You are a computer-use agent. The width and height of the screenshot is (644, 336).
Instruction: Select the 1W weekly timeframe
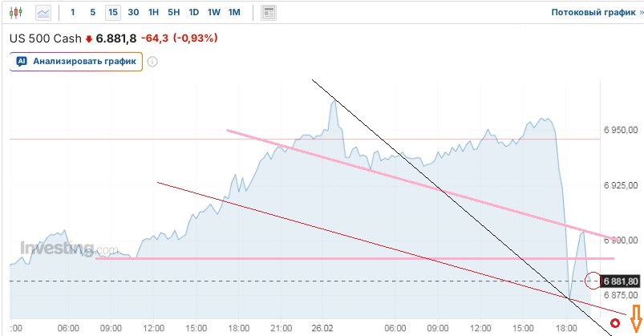213,13
